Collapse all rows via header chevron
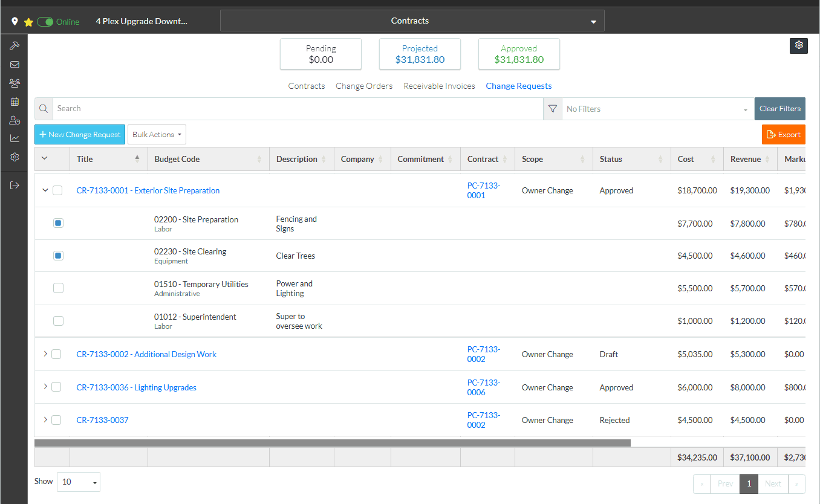This screenshot has height=504, width=820. (x=44, y=159)
